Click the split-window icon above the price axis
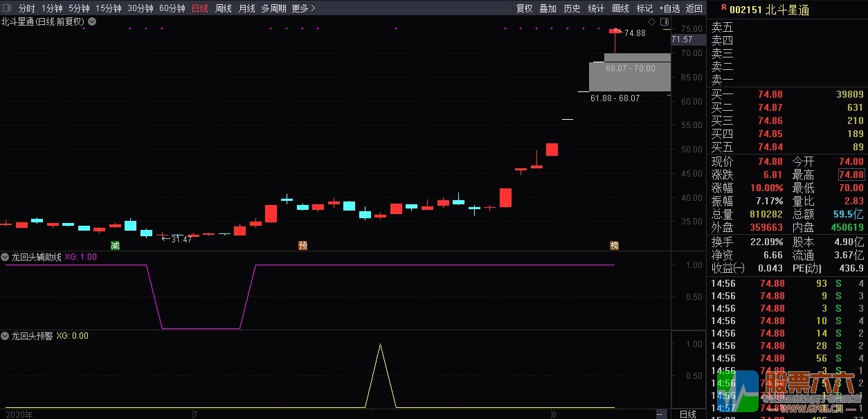The width and height of the screenshot is (868, 419). [x=663, y=21]
